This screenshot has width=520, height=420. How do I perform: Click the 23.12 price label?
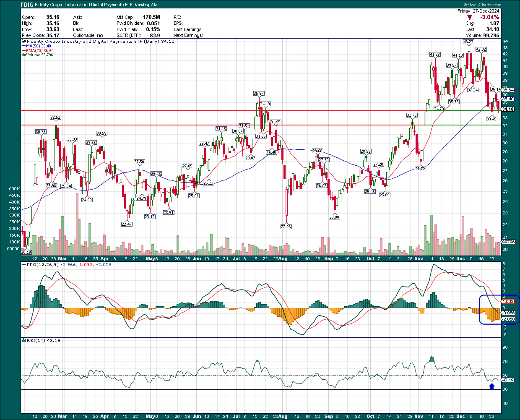click(150, 217)
